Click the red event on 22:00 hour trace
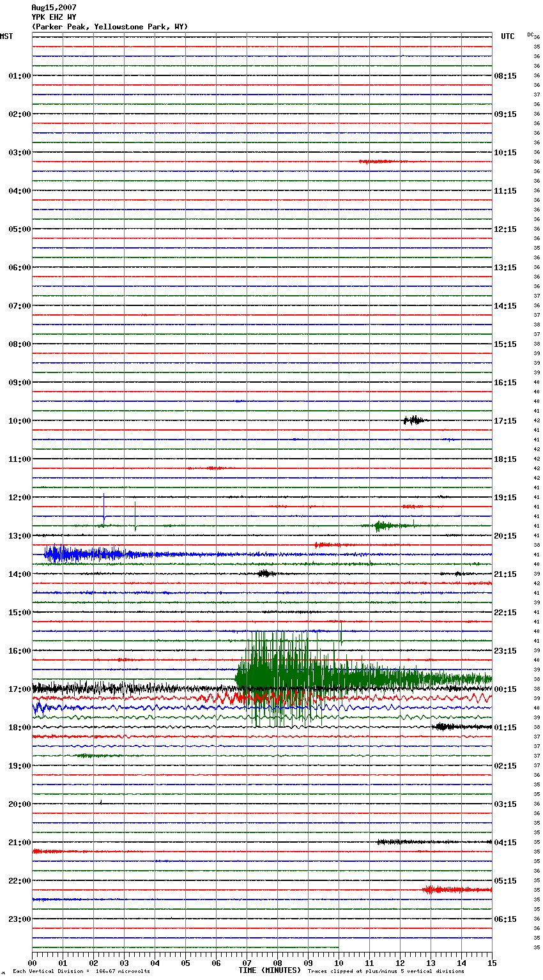The image size is (543, 980). [456, 889]
